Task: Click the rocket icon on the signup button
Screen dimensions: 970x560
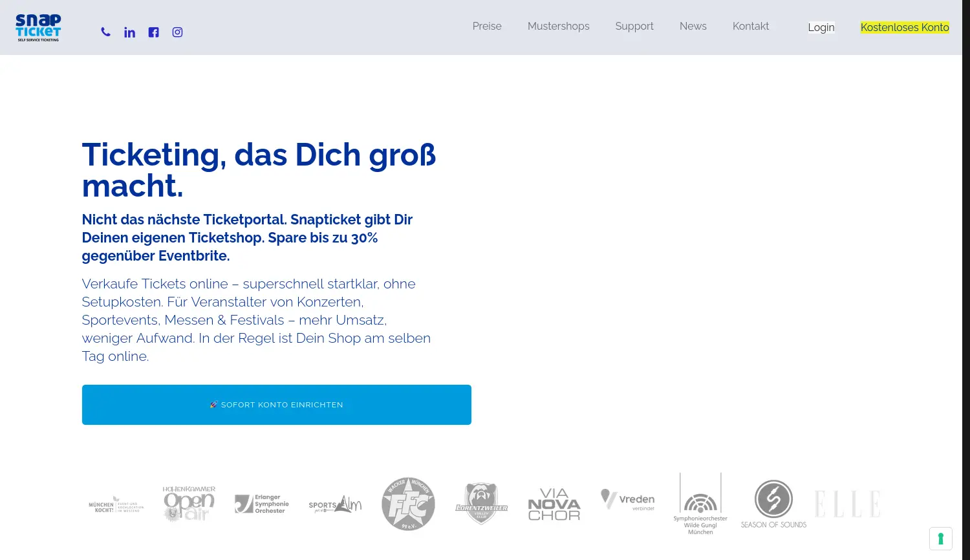Action: (213, 405)
